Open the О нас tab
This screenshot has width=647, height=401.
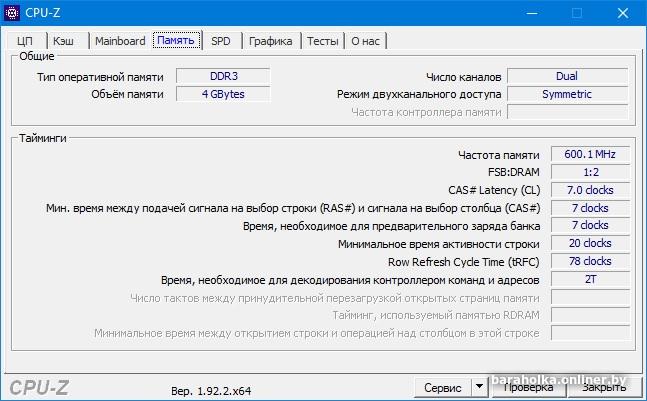click(x=365, y=41)
